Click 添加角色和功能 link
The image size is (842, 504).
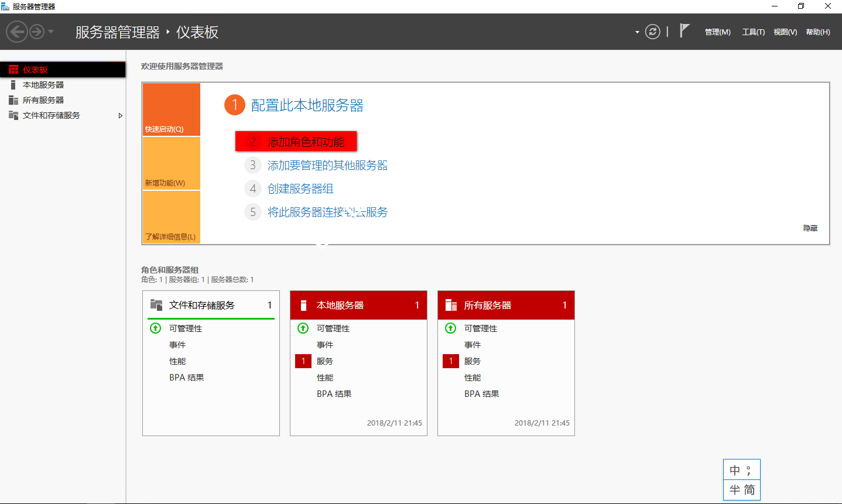tap(306, 142)
